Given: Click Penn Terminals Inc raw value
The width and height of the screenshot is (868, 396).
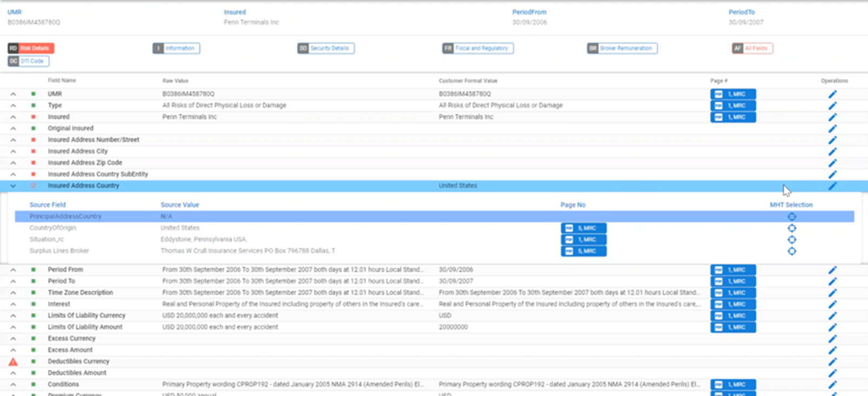Looking at the screenshot, I should 189,117.
